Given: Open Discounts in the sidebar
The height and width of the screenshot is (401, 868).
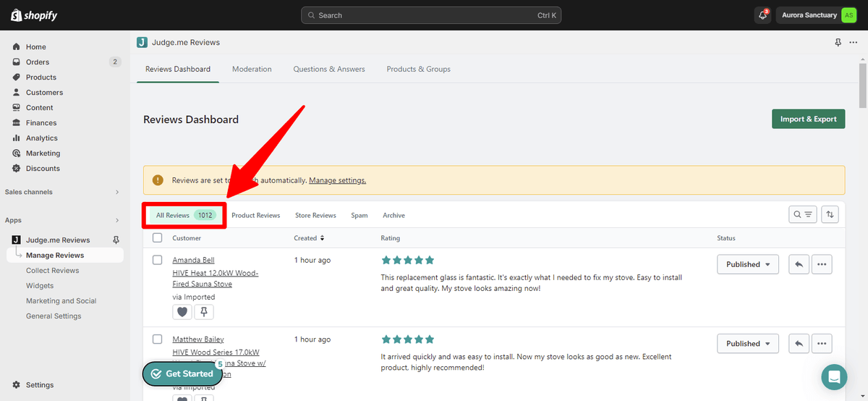Looking at the screenshot, I should tap(43, 169).
